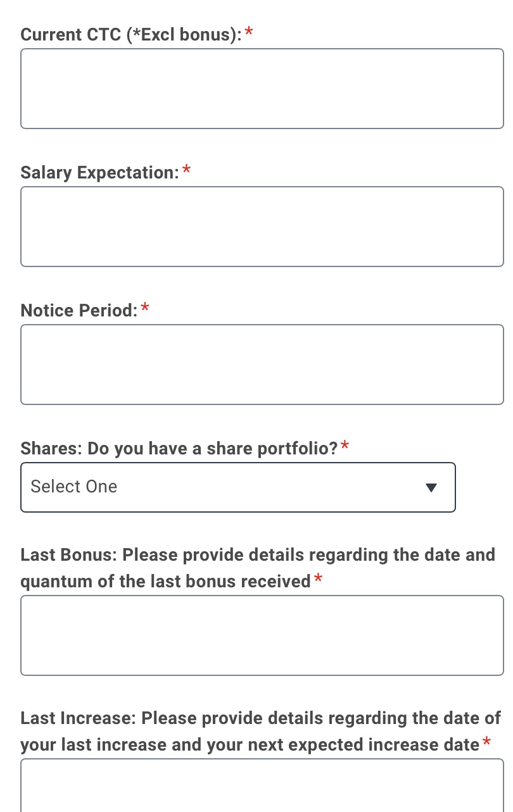Click the red asterisk beside Current CTC
Screen dimensions: 513x812
249,32
